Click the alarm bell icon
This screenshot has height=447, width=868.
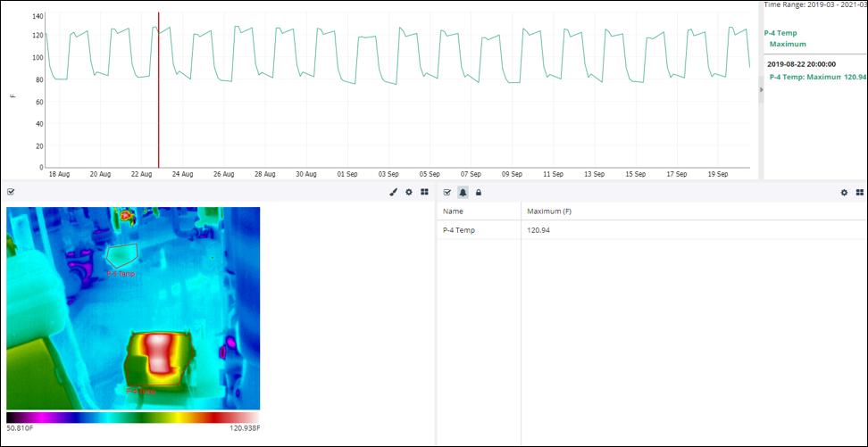click(x=463, y=193)
